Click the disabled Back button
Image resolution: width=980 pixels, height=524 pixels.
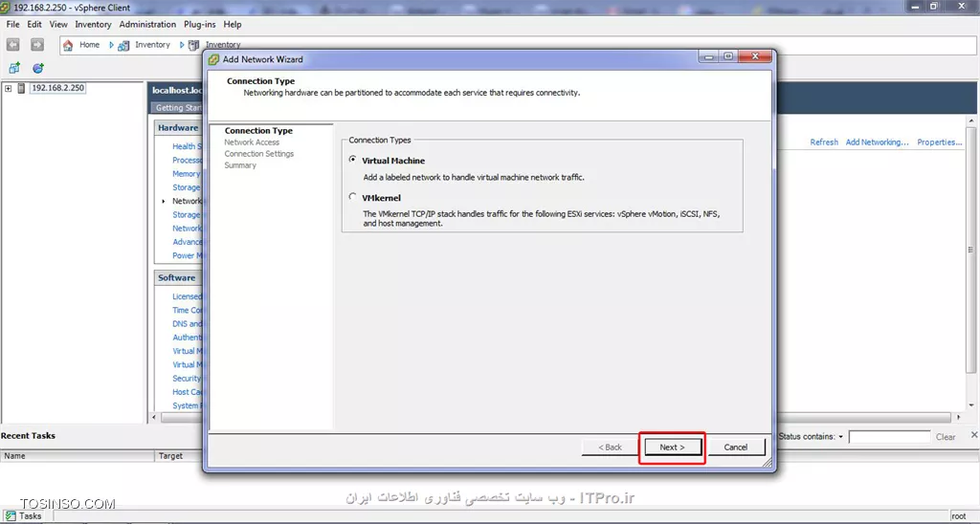tap(610, 448)
